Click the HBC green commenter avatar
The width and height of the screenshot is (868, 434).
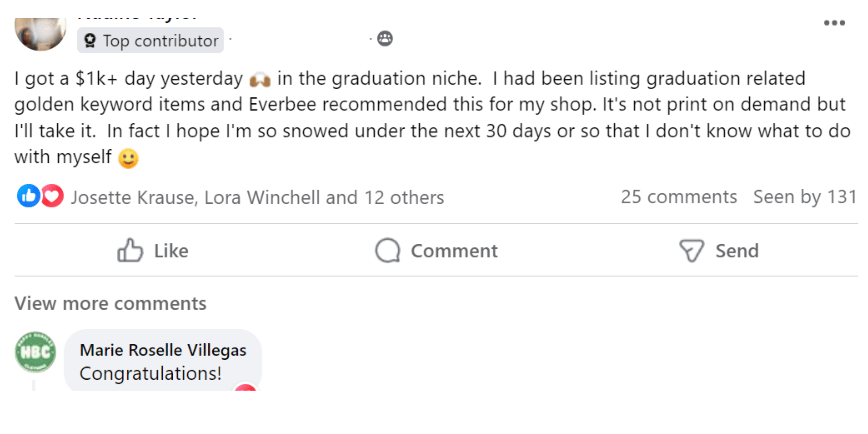click(35, 352)
